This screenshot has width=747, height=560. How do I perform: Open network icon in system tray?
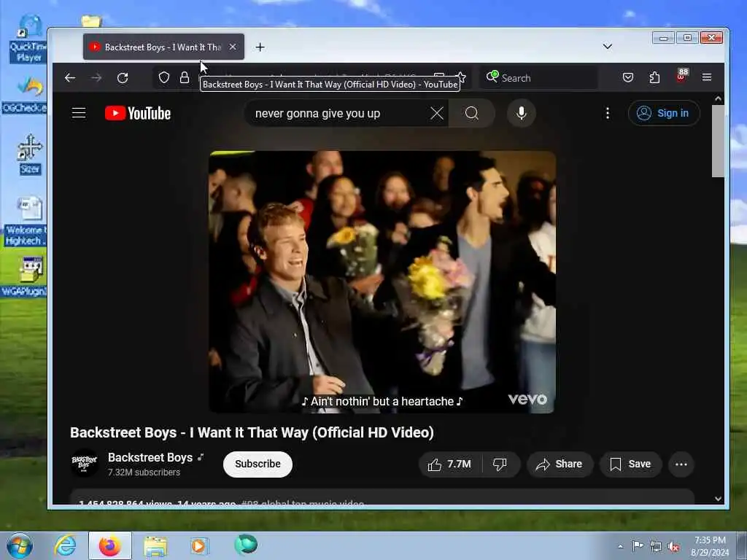click(656, 546)
